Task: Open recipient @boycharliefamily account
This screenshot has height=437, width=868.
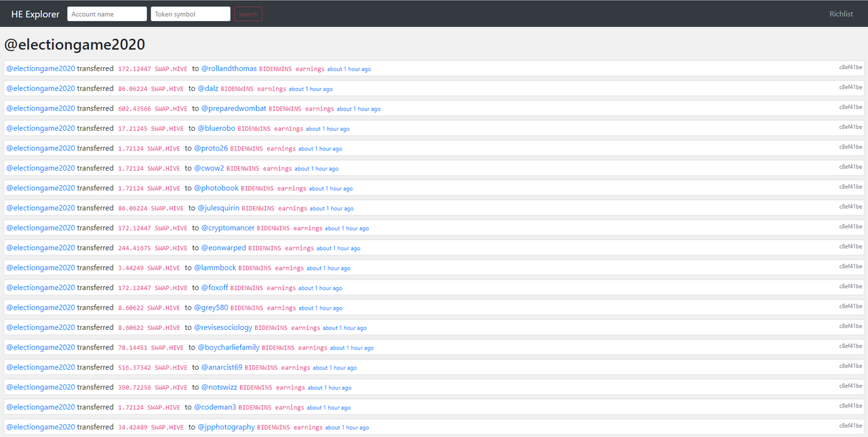Action: click(x=229, y=348)
